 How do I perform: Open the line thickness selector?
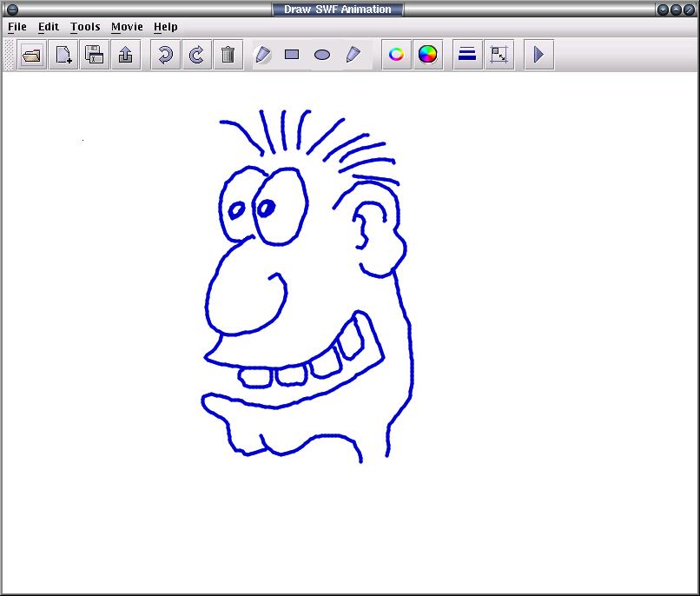[x=467, y=55]
